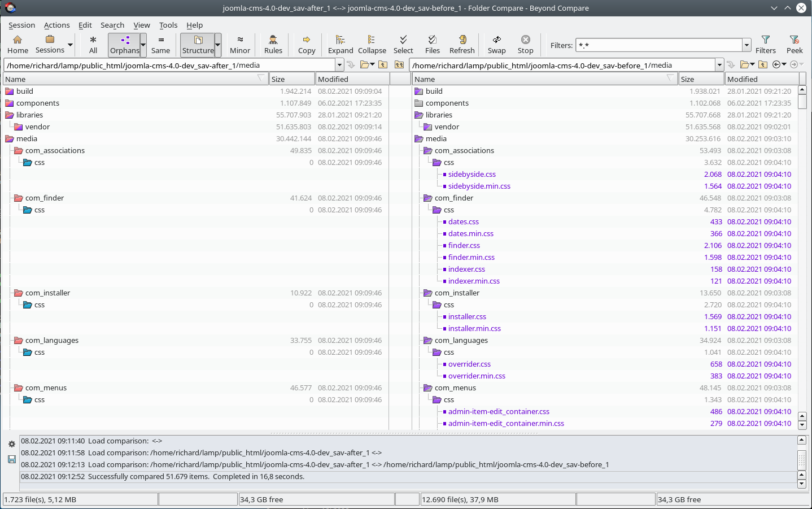Screen dimensions: 812x509
Task: Select the 'Successfully compared 51.679 items' log line
Action: click(408, 476)
